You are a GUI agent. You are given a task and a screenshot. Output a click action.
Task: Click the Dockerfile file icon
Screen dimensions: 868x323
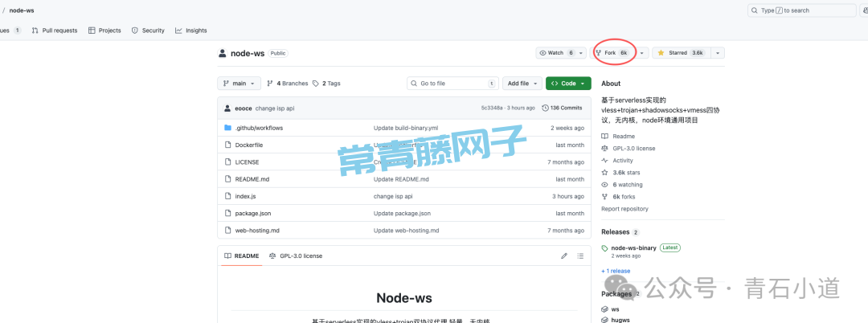click(227, 145)
